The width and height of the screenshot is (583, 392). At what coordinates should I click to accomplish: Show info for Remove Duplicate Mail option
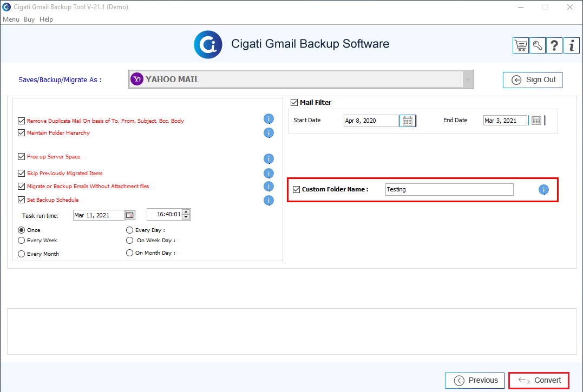click(268, 119)
